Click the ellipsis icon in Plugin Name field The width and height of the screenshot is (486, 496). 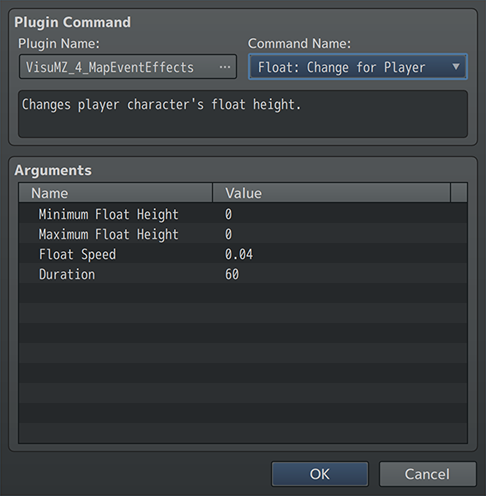tap(225, 67)
